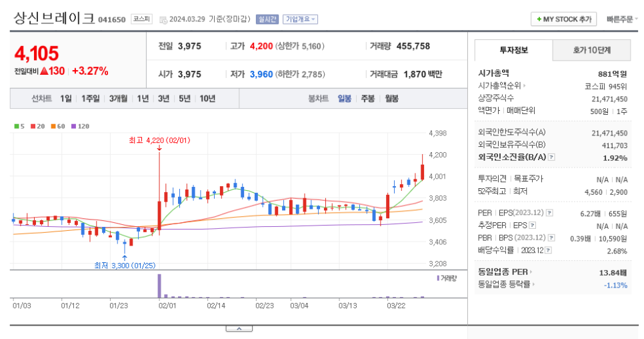Select the 주봉 candlestick chart
The image size is (644, 339).
367,99
